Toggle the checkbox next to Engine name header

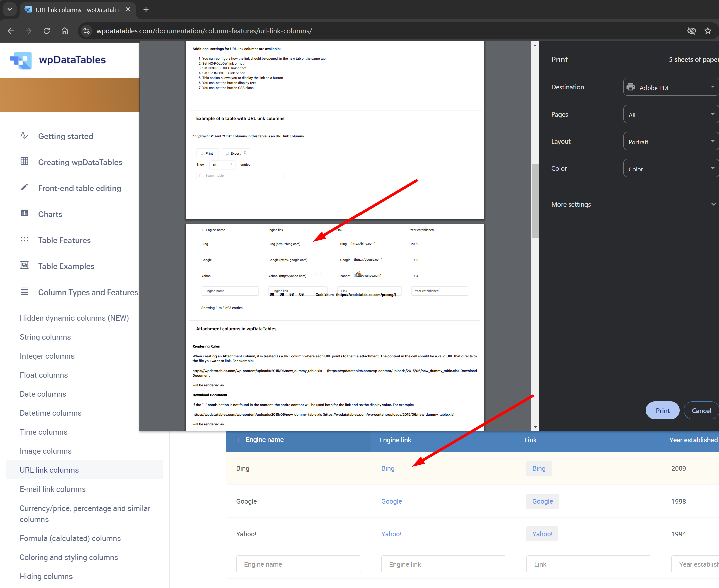point(237,440)
